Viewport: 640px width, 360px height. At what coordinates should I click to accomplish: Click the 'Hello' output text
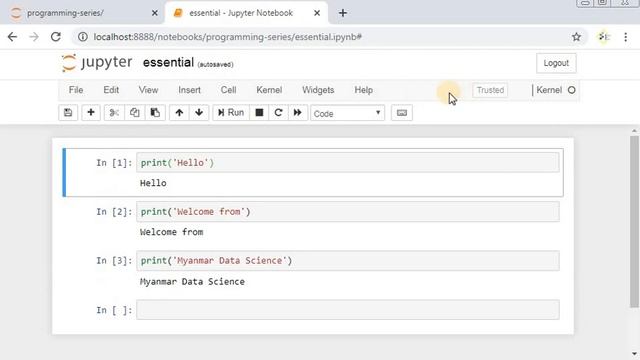click(153, 183)
